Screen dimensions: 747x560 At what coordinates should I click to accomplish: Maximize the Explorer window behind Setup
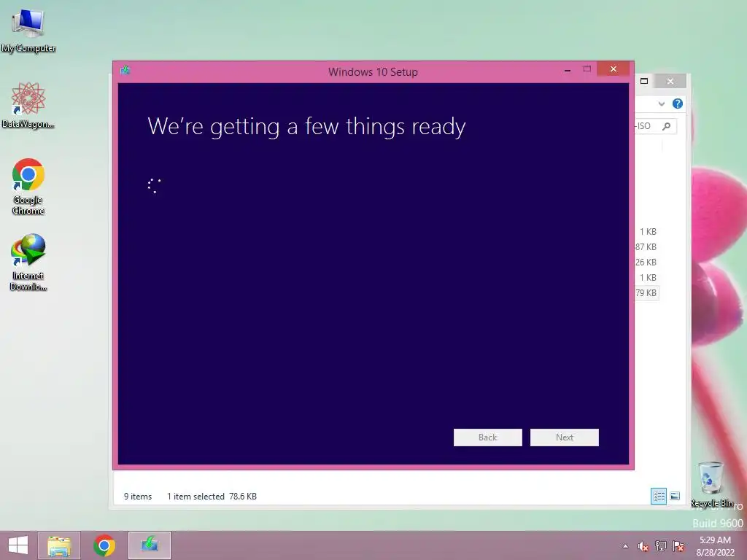tap(644, 81)
